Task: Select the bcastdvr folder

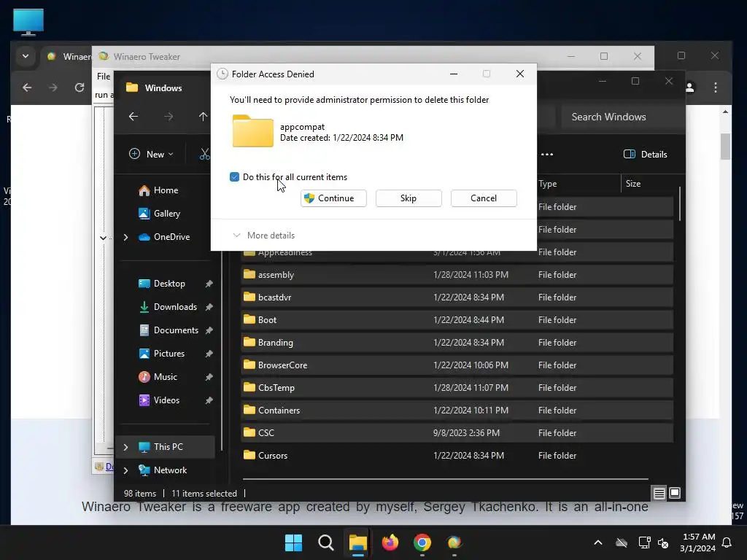Action: coord(457,297)
